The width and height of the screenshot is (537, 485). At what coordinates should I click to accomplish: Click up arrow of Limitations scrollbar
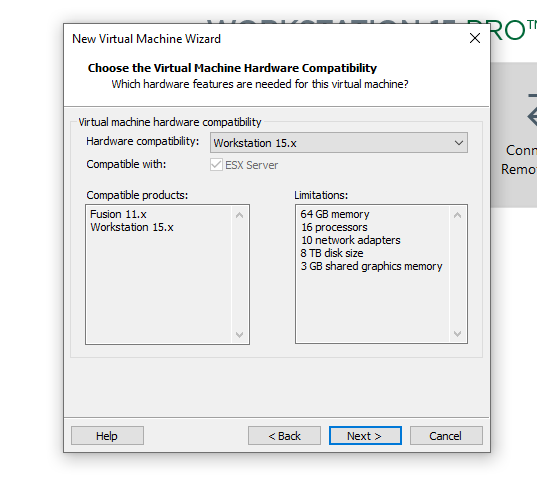[x=457, y=215]
